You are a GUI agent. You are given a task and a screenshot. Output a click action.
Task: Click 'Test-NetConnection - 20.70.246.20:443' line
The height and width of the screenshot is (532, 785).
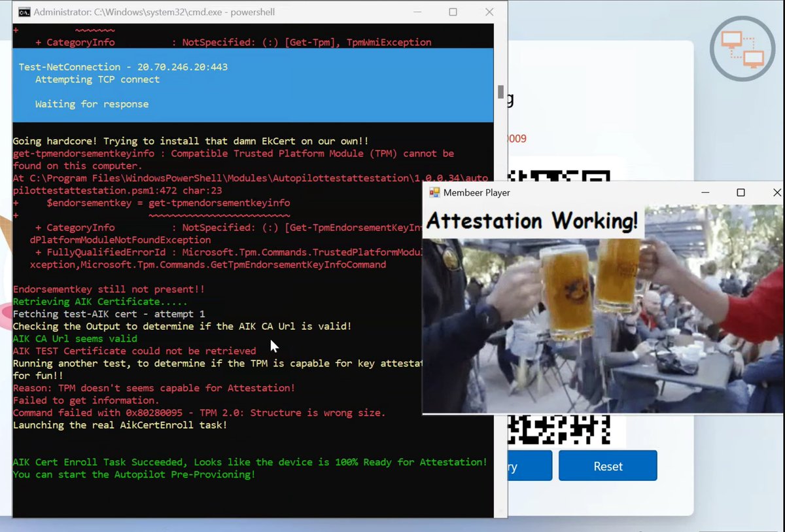123,67
